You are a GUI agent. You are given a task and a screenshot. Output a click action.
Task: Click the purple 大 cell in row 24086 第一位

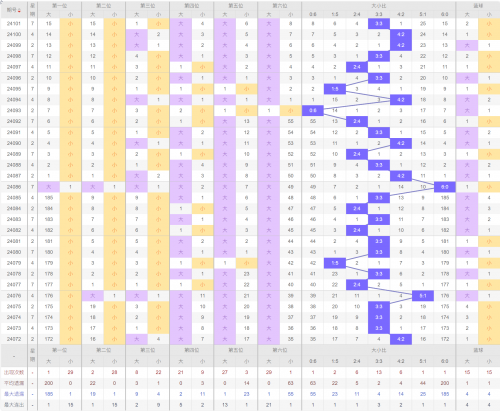pyautogui.click(x=49, y=187)
